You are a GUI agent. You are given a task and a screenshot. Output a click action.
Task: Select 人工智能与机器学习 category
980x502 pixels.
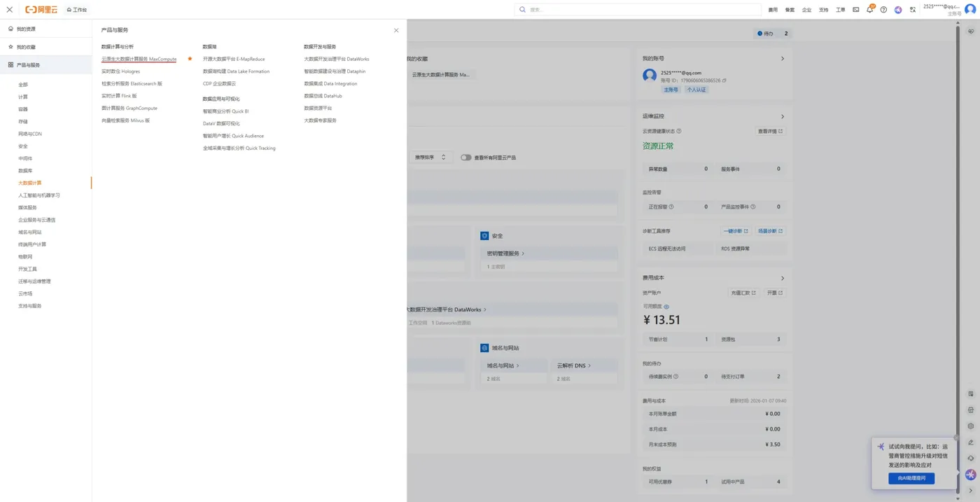(x=39, y=195)
